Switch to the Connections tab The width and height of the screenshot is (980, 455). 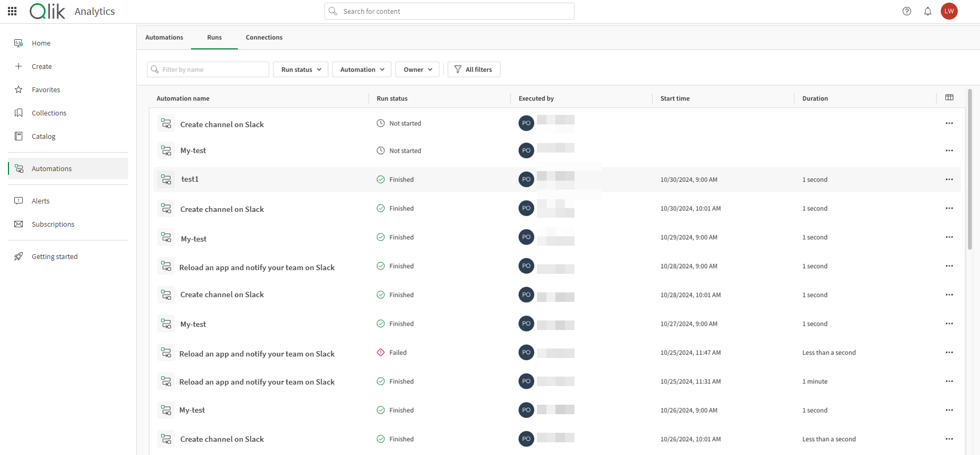click(x=264, y=38)
